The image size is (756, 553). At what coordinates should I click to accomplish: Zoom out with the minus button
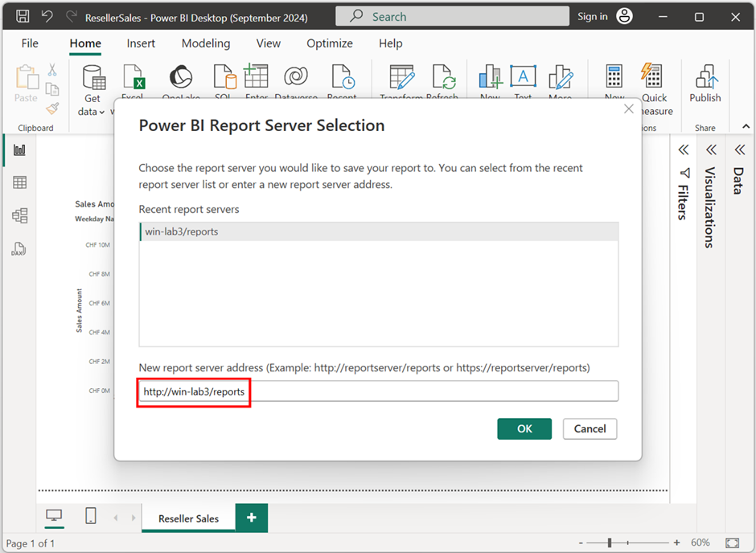[581, 543]
